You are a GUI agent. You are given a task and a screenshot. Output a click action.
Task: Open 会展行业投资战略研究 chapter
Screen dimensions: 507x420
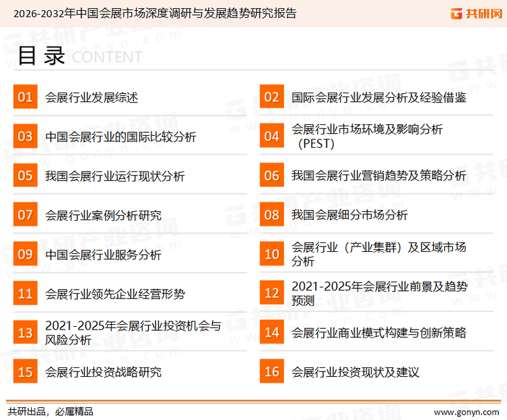point(103,372)
